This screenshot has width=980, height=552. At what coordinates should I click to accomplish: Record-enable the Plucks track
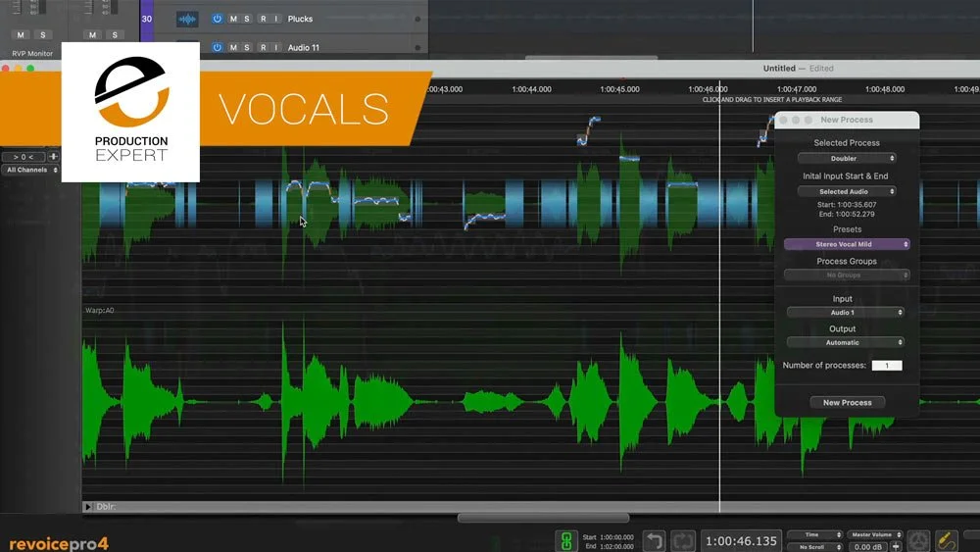pos(263,19)
